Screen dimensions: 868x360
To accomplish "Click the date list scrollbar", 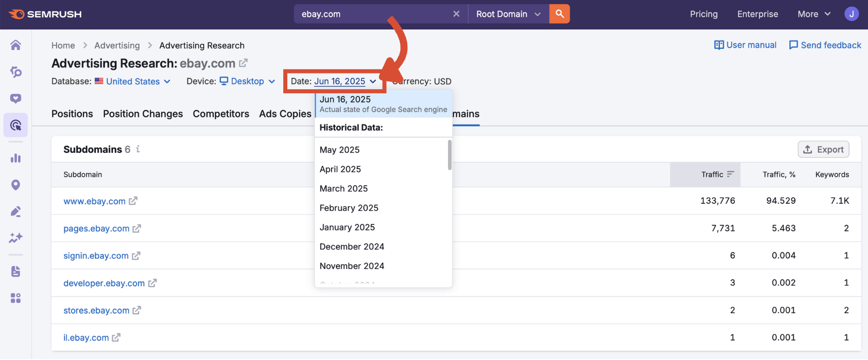I will click(x=449, y=155).
